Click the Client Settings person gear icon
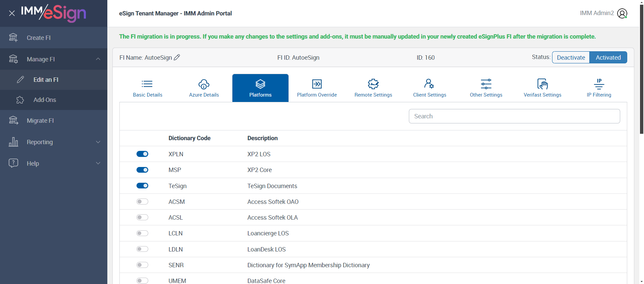The image size is (644, 284). coord(429,83)
